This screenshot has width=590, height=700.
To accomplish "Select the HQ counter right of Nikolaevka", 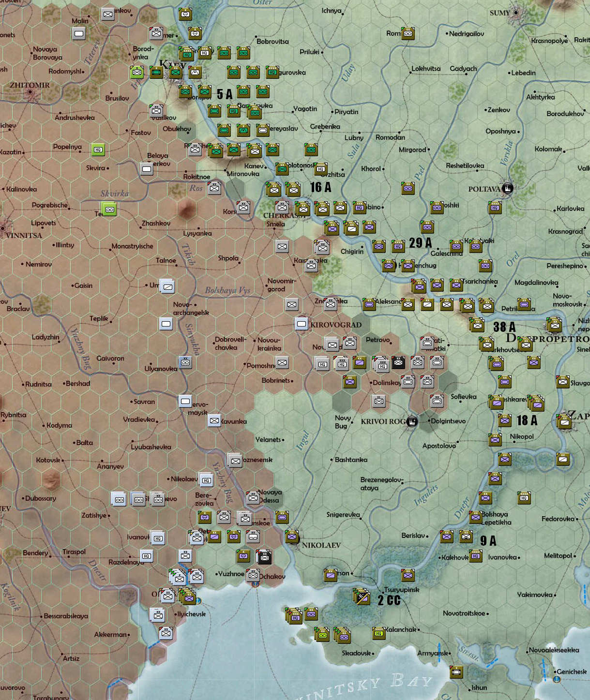I will 206,480.
